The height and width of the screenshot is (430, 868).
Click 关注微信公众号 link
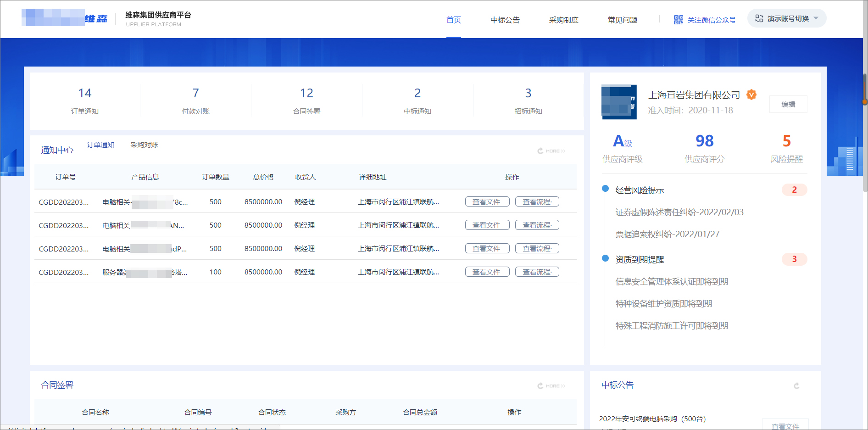click(x=712, y=20)
